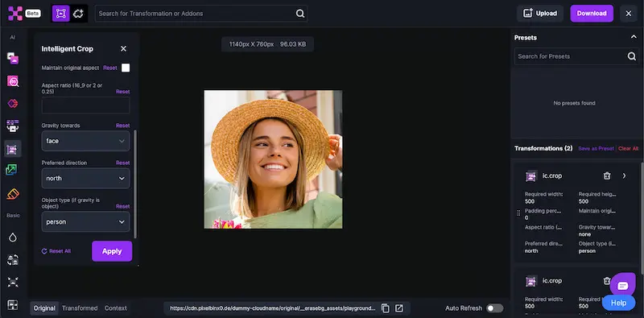Click the CDN URL text field

[273, 308]
